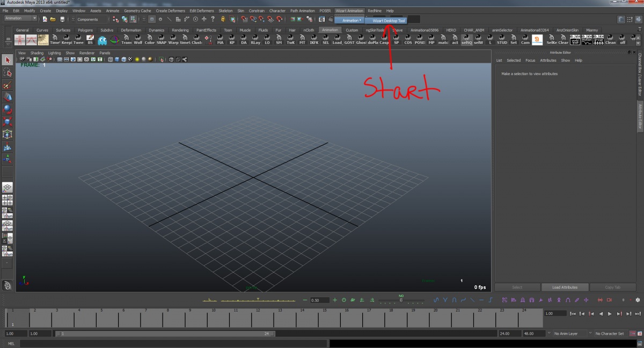Click the BS icon on the shelf
The image size is (644, 348).
[x=90, y=39]
